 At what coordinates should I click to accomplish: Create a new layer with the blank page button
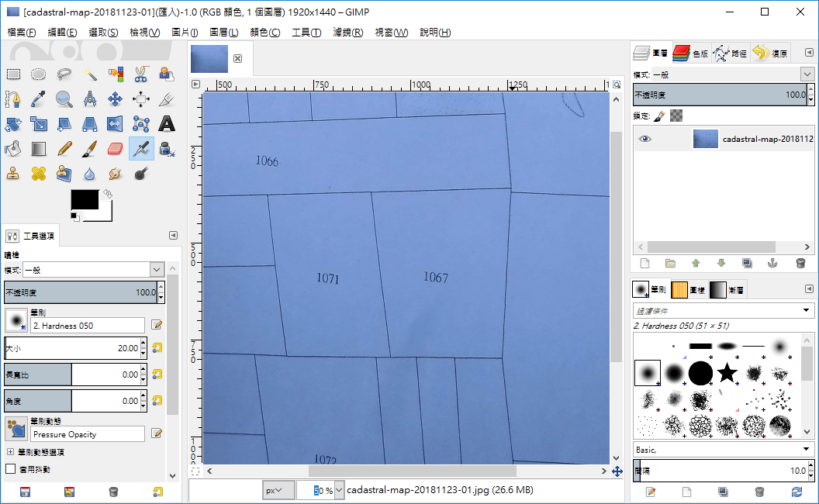click(x=644, y=262)
